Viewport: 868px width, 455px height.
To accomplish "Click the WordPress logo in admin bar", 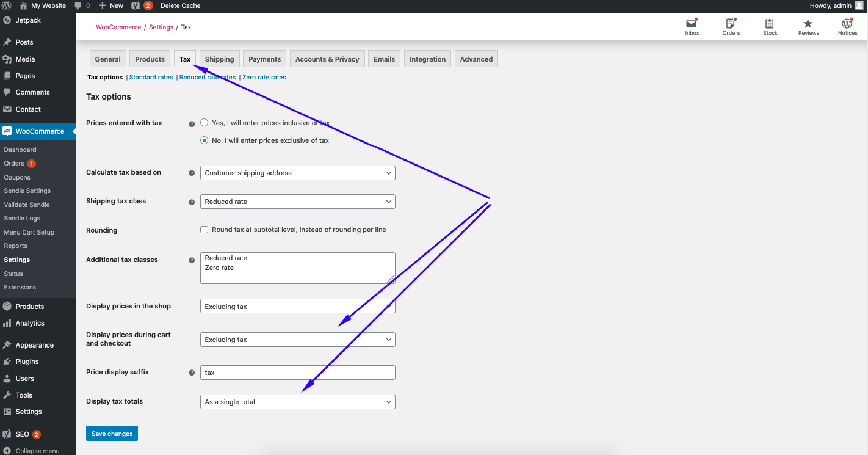I will pyautogui.click(x=7, y=5).
